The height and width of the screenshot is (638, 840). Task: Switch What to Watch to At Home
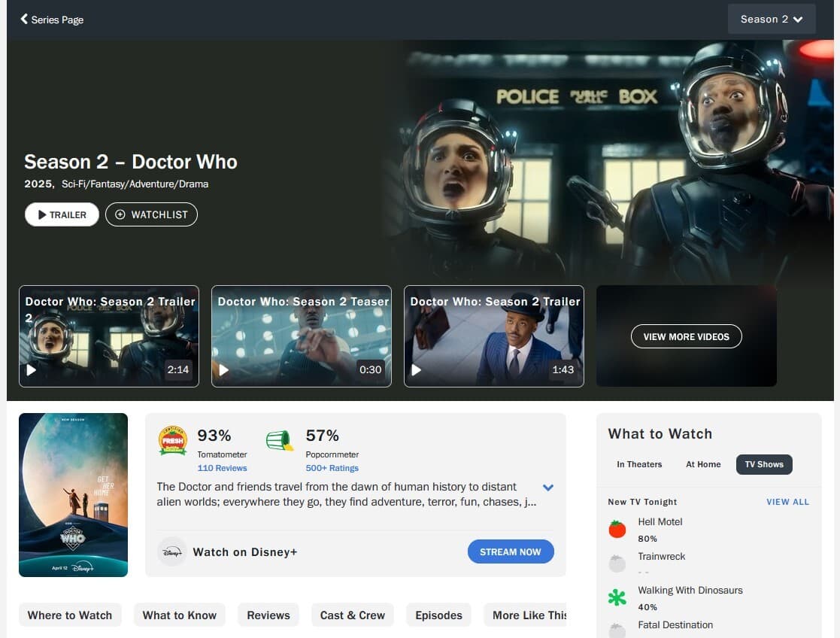(x=703, y=464)
